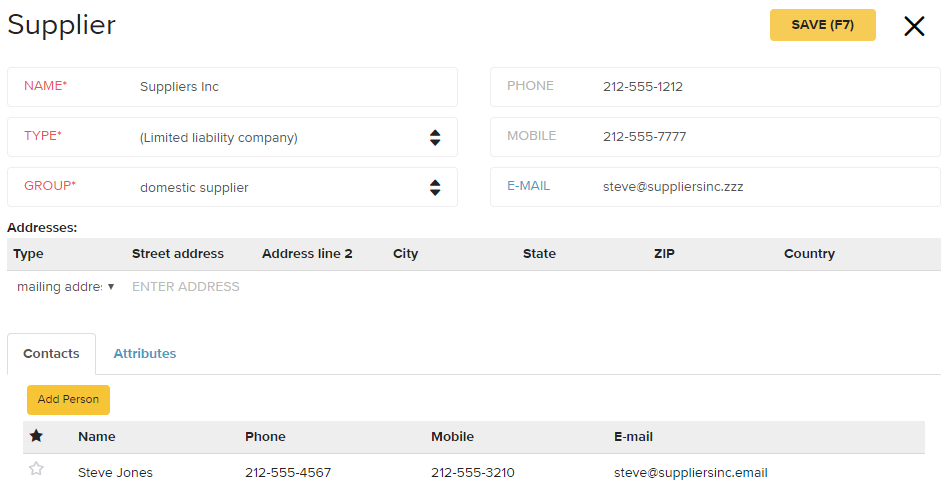Expand the mailing address type dropdown

click(x=66, y=287)
